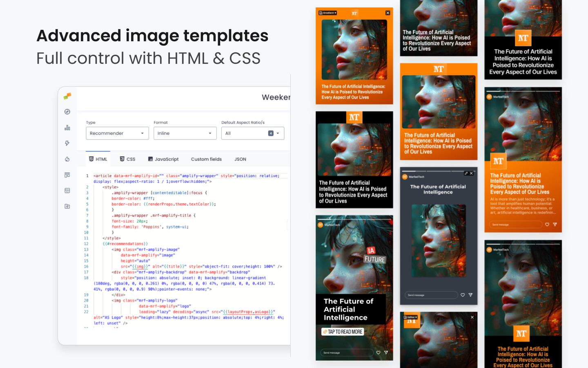Click the TAP TO READ MORE button
Screen dimensions: 588x368
(x=343, y=332)
